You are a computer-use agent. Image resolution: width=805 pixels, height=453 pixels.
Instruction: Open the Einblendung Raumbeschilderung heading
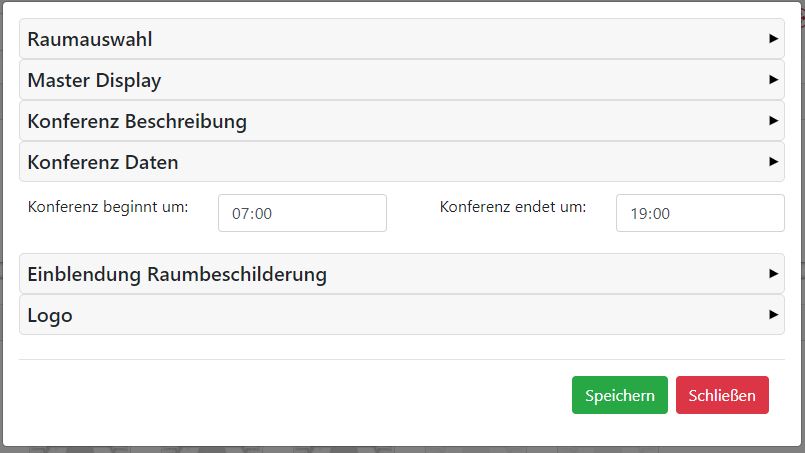[177, 274]
